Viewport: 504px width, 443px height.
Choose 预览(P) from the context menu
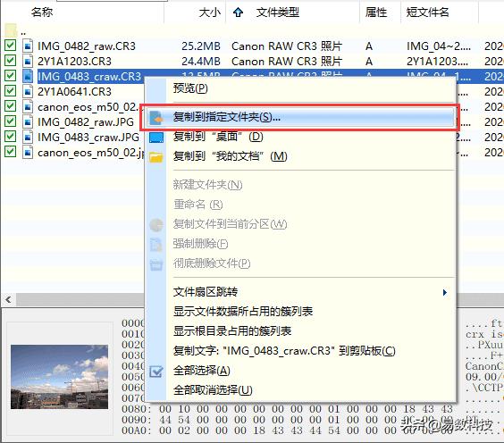click(x=190, y=88)
